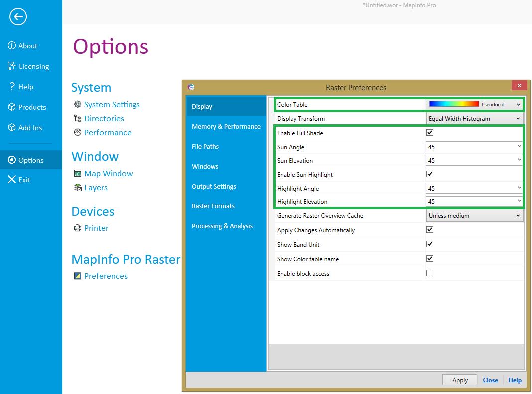Viewport: 532px width, 394px height.
Task: Click the About info icon
Action: pos(12,45)
